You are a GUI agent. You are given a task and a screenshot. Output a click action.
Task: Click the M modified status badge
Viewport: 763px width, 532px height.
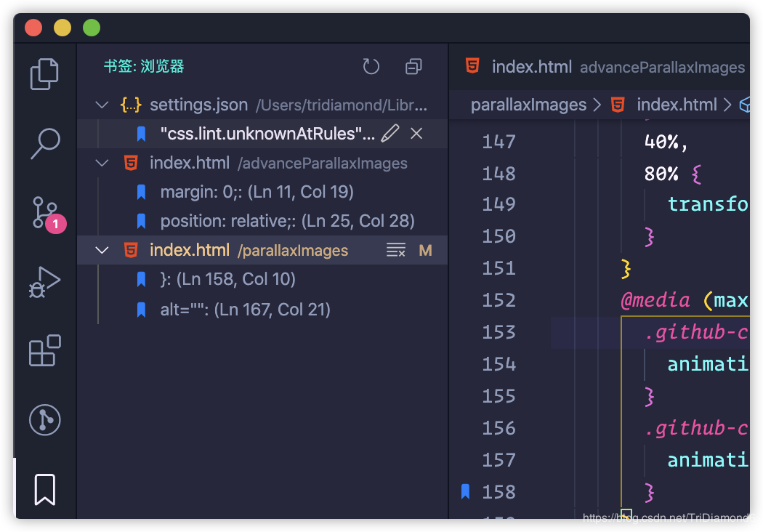tap(425, 250)
